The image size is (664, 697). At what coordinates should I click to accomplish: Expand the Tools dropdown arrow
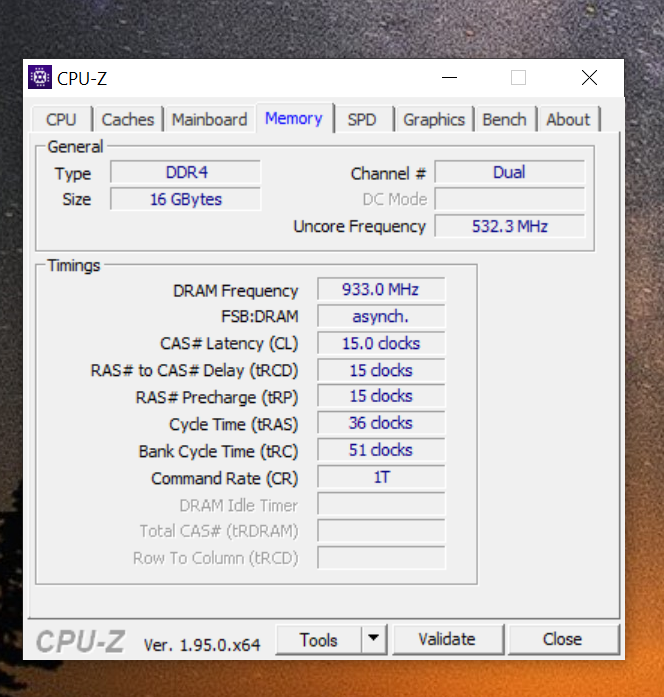click(374, 639)
